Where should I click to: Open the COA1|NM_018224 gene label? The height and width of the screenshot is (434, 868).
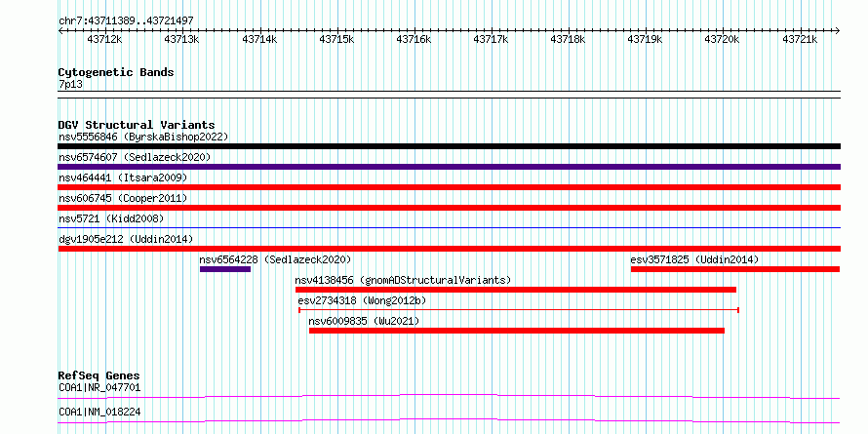point(99,413)
